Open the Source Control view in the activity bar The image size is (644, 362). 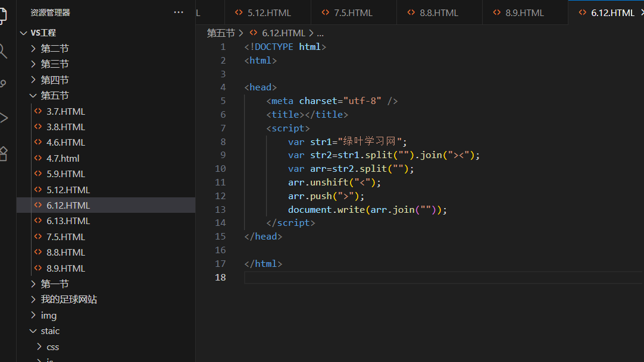[x=2, y=84]
